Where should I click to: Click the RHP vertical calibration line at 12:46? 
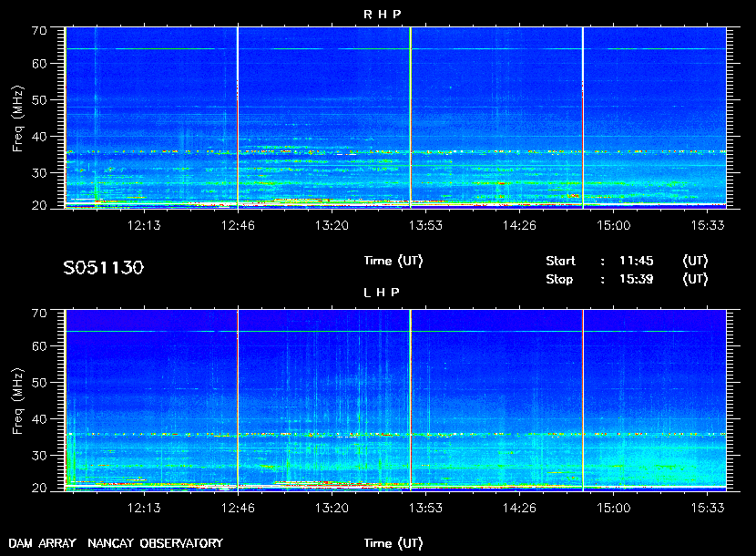(x=238, y=118)
